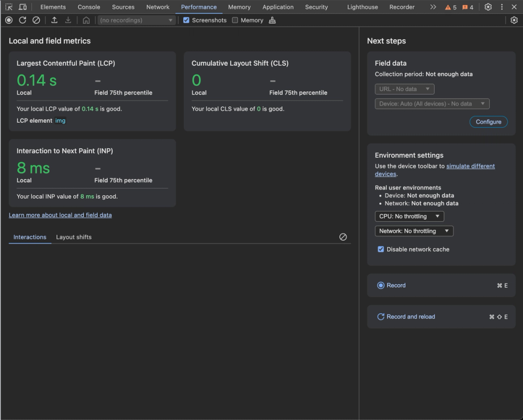This screenshot has height=420, width=523.
Task: Open the CPU throttling dropdown
Action: (410, 216)
